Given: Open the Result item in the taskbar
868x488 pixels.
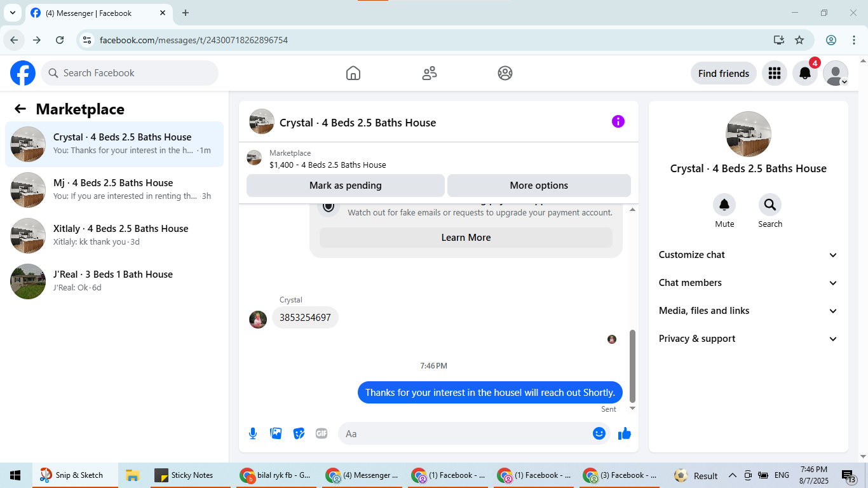Looking at the screenshot, I should 696,475.
